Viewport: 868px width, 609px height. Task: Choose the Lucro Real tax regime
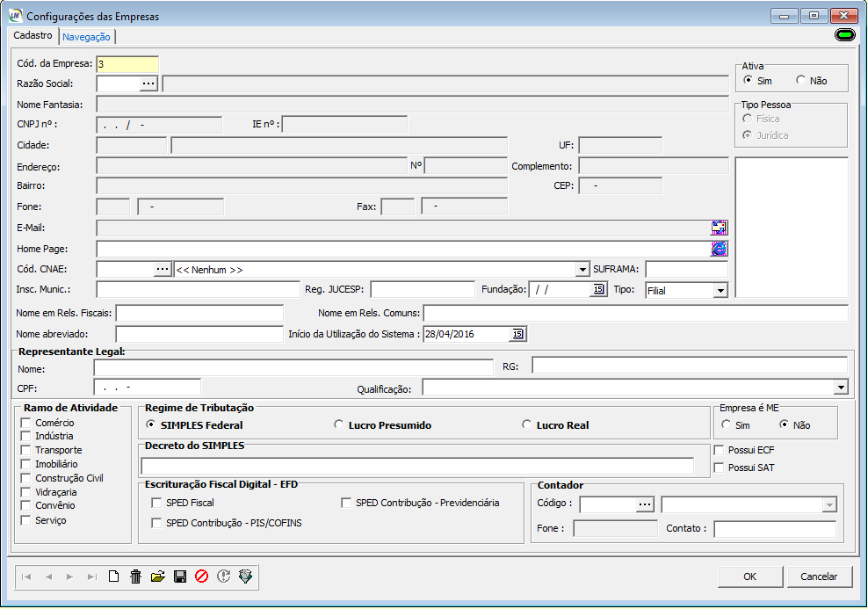[x=527, y=424]
